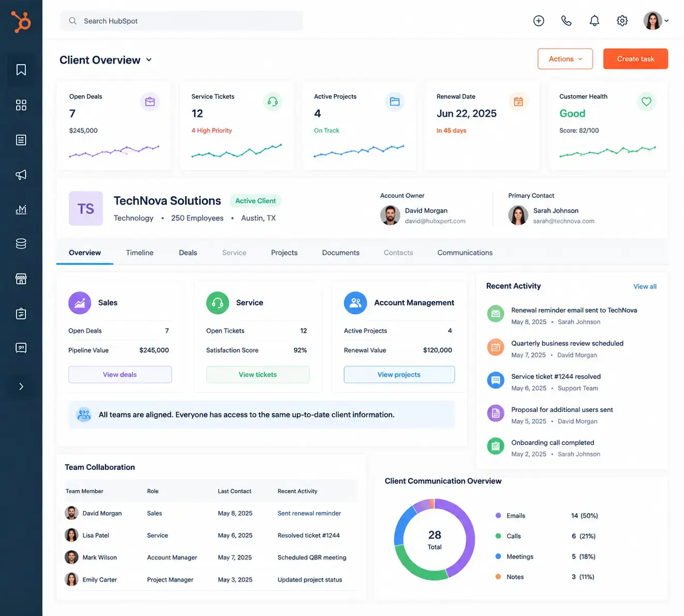Open the HubSpot sprocket logo home

pos(21,22)
